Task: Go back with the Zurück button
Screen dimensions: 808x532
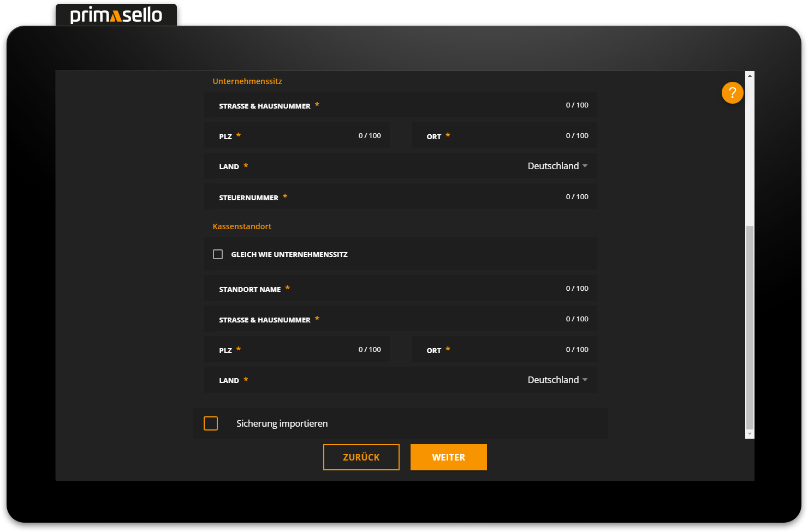Action: tap(361, 457)
